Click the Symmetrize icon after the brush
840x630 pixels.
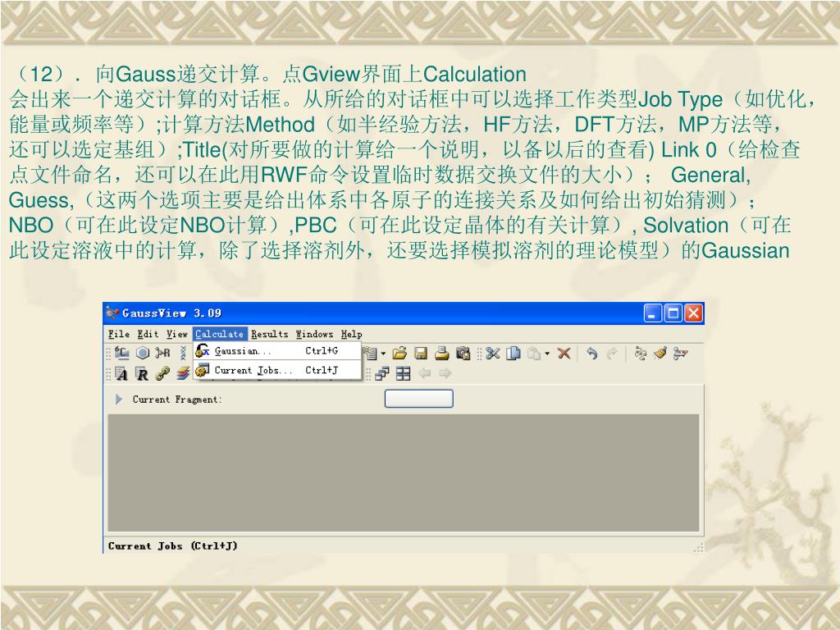681,353
